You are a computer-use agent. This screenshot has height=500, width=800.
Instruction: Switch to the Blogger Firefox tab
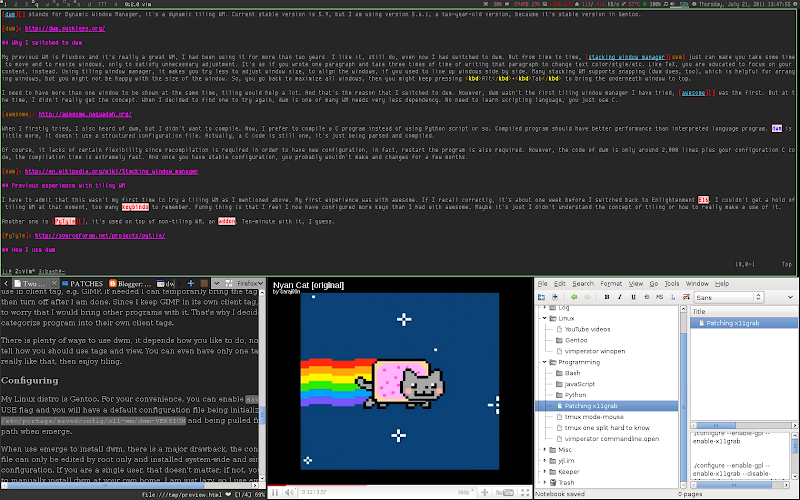(x=131, y=283)
